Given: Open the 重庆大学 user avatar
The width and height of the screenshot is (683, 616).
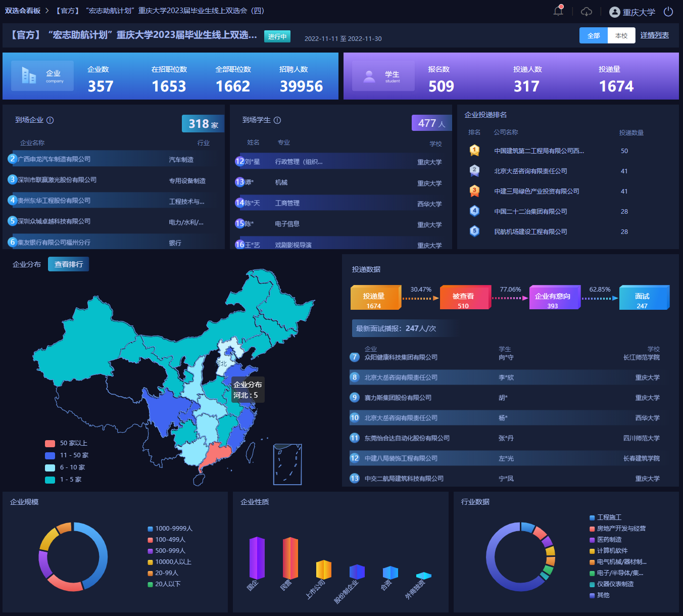Looking at the screenshot, I should tap(614, 12).
